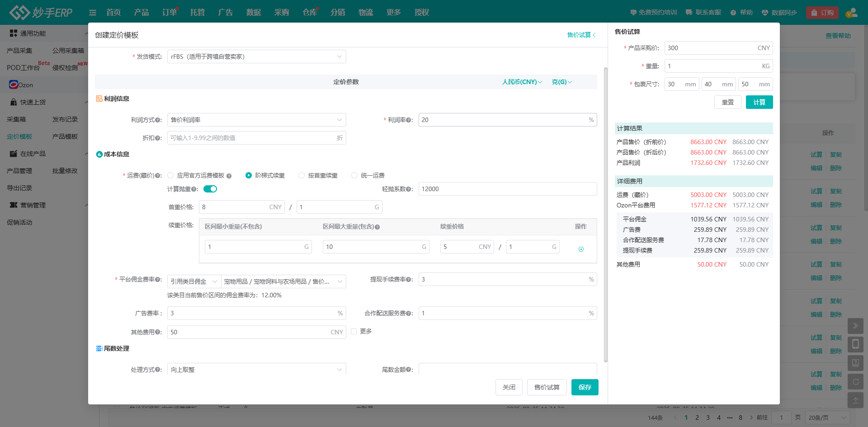Click the 计算 button in 售价试算 panel
The height and width of the screenshot is (427, 868).
pos(759,102)
